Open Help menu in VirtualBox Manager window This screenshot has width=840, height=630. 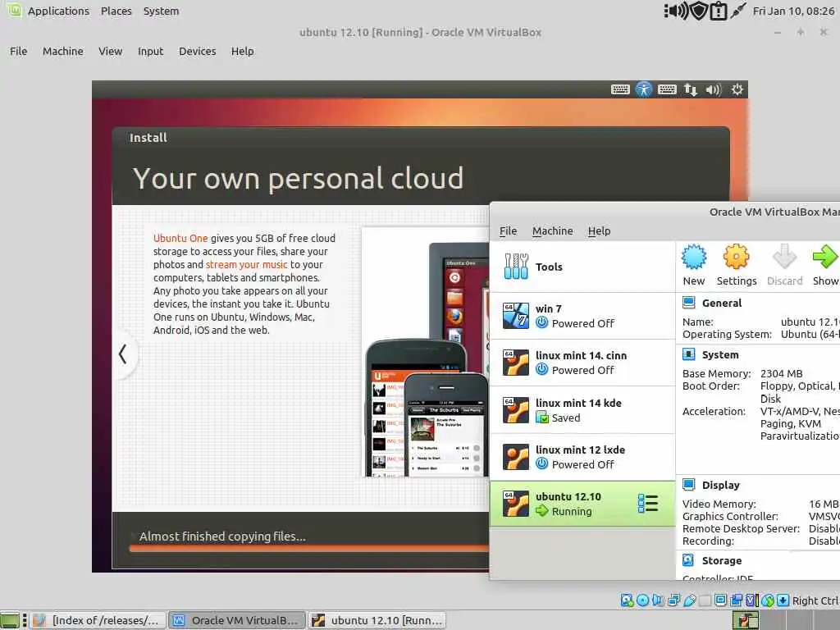tap(599, 231)
